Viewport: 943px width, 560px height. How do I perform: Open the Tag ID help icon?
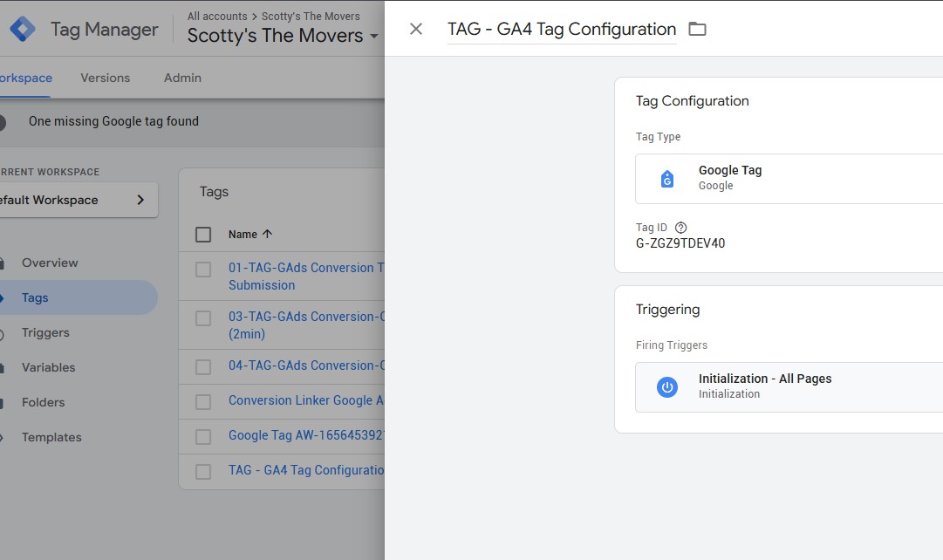[680, 228]
